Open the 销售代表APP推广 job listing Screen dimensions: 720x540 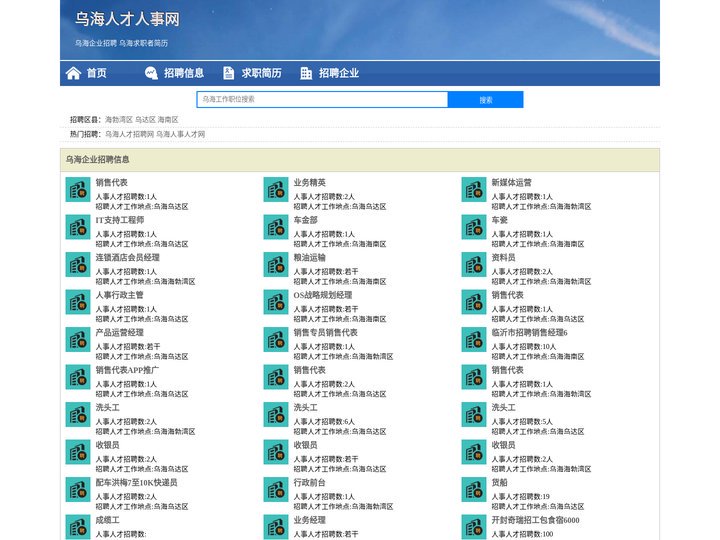127,370
